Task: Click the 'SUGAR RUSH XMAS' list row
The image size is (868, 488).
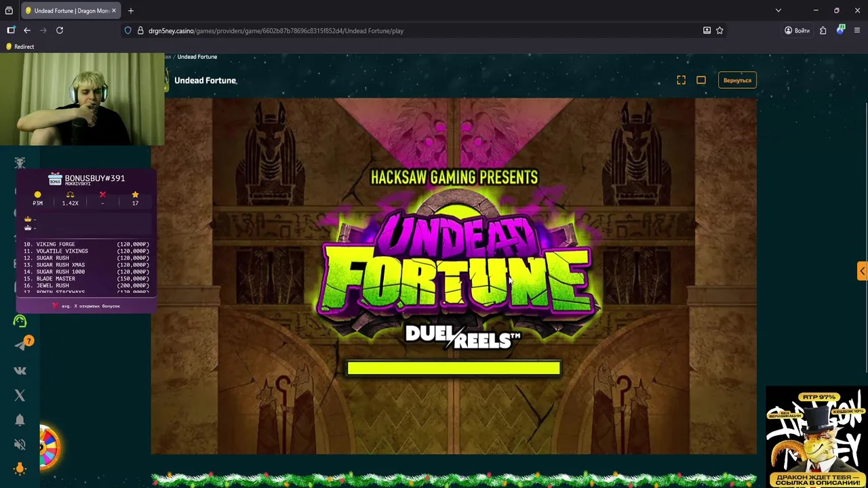Action: point(86,265)
